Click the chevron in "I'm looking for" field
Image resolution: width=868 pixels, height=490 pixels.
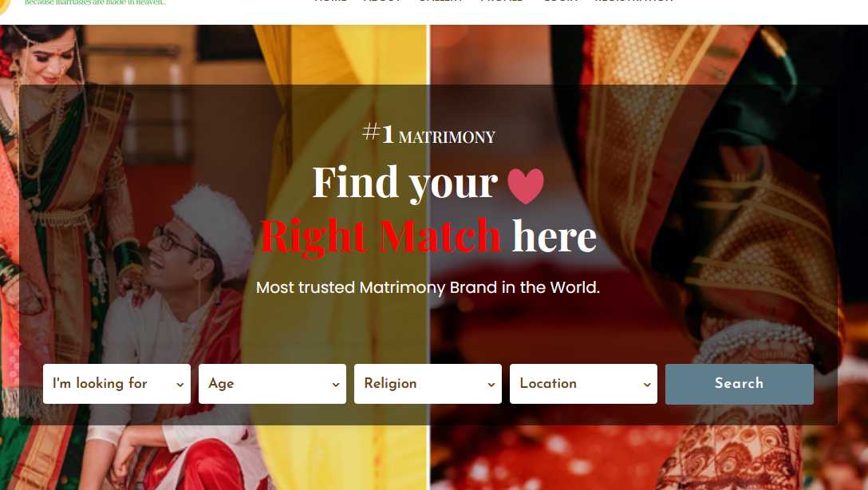point(180,384)
